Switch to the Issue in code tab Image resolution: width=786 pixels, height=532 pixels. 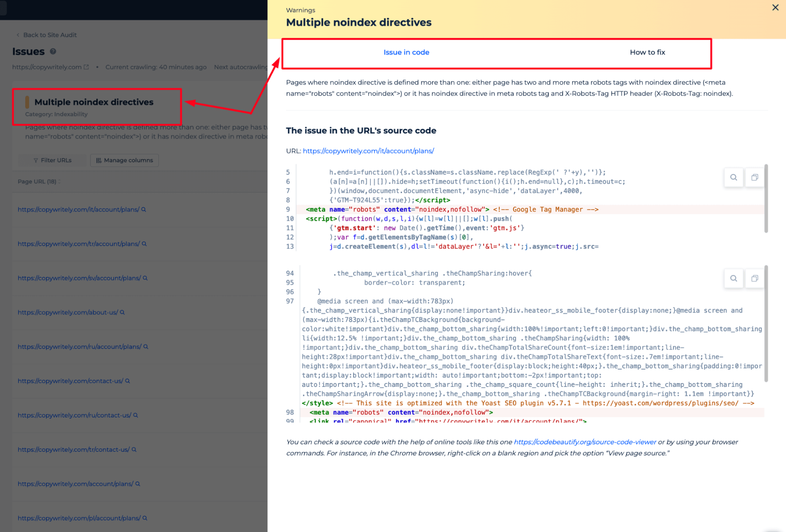click(406, 52)
